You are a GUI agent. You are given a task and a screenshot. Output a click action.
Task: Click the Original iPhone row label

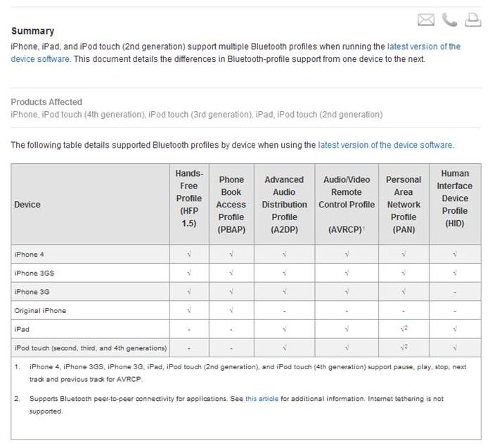pos(39,310)
